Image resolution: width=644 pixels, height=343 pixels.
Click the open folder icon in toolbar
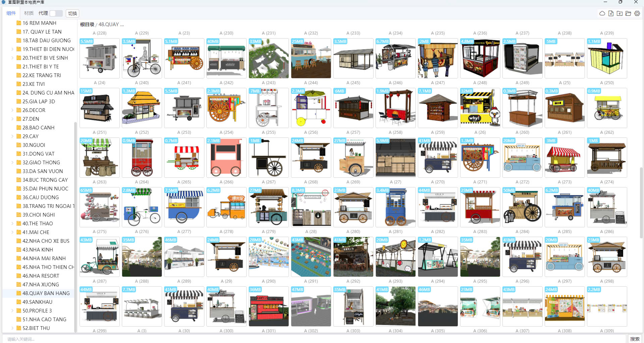click(628, 13)
